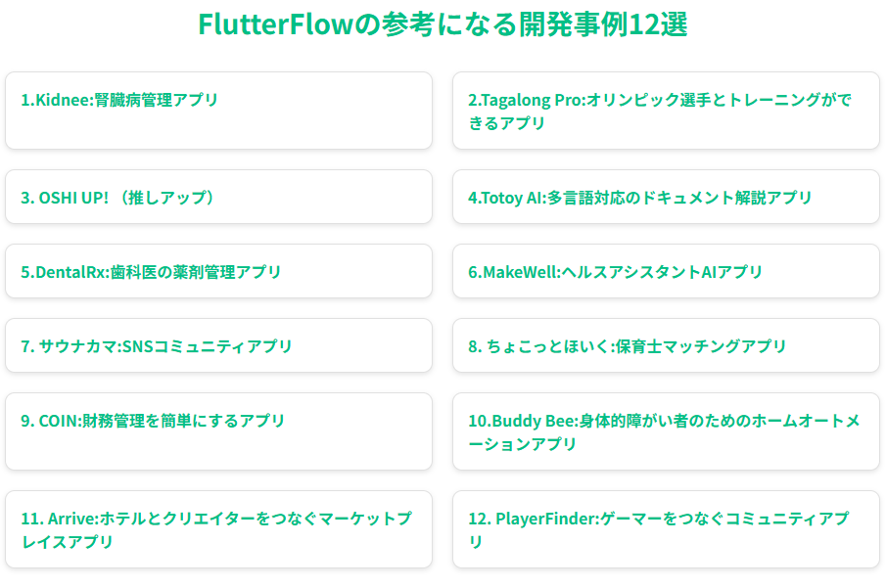The width and height of the screenshot is (886, 588).
Task: Click the DentalRx name in card five
Action: pos(70,272)
